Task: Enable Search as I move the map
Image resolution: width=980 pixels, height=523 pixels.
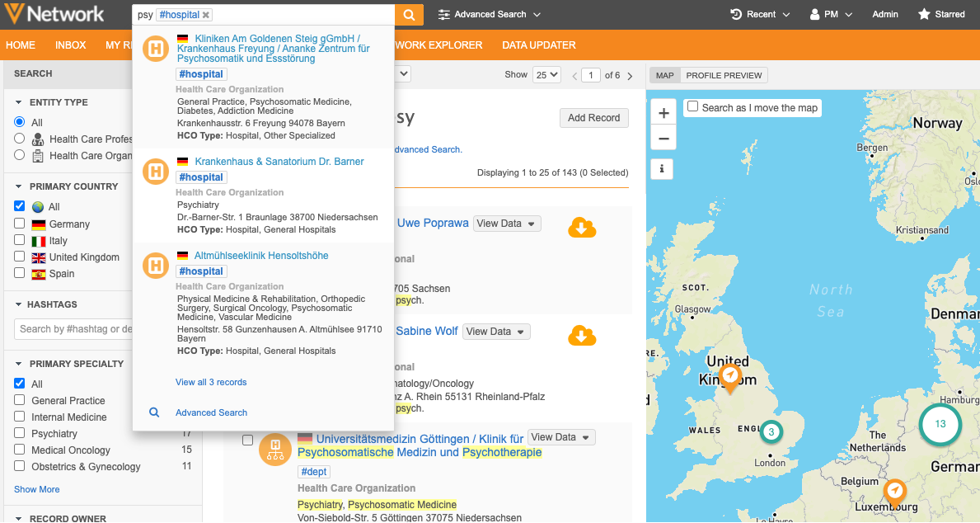Action: tap(693, 107)
